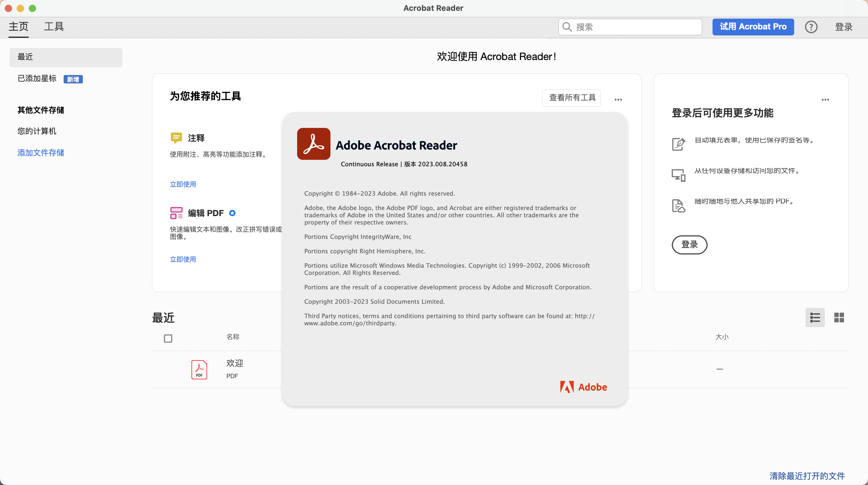Switch to the 工具 tab
The image size is (868, 485).
[54, 27]
